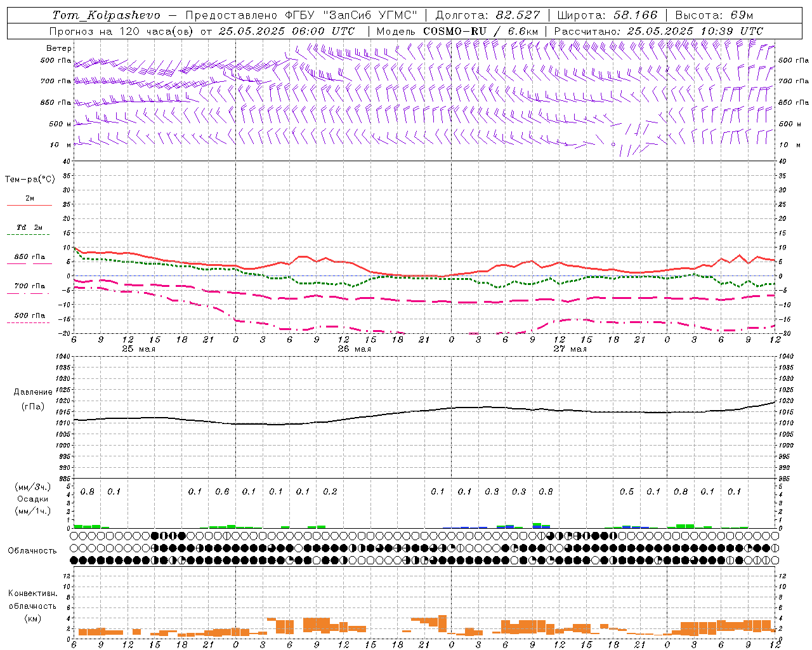Click the '0.2' three-hour precipitation value
The width and height of the screenshot is (812, 650).
tap(330, 491)
